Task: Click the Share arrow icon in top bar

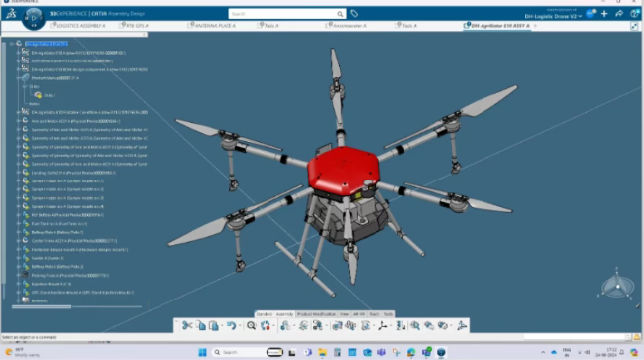Action: coord(619,14)
